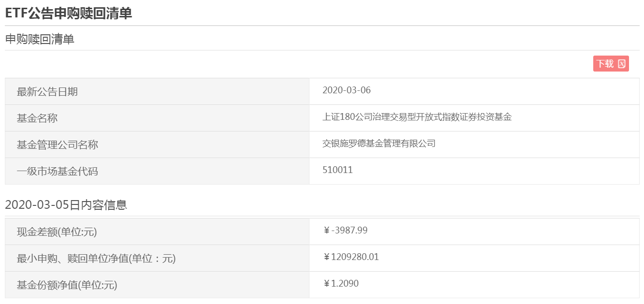Click the unit value ¥1209280.01

pyautogui.click(x=351, y=257)
